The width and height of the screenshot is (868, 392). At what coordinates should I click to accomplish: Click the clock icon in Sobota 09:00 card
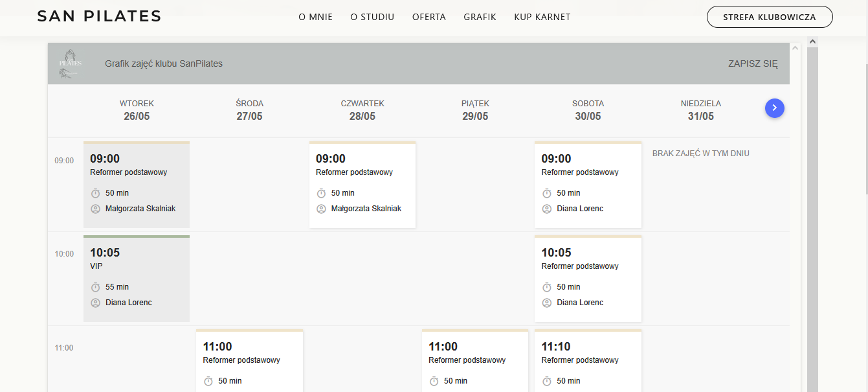(x=547, y=193)
